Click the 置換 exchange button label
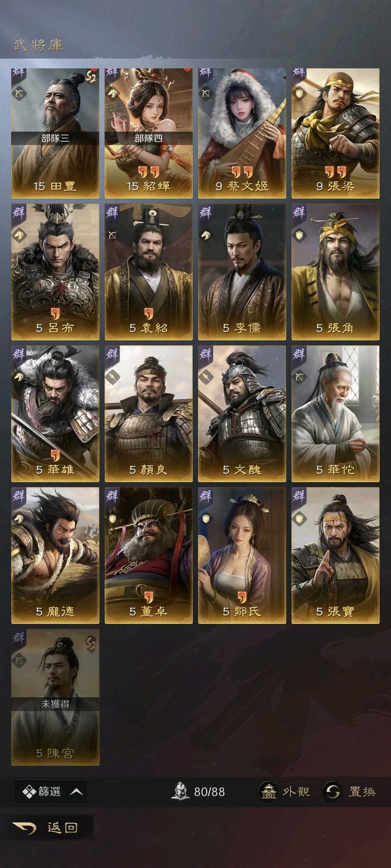The height and width of the screenshot is (868, 391). [362, 791]
